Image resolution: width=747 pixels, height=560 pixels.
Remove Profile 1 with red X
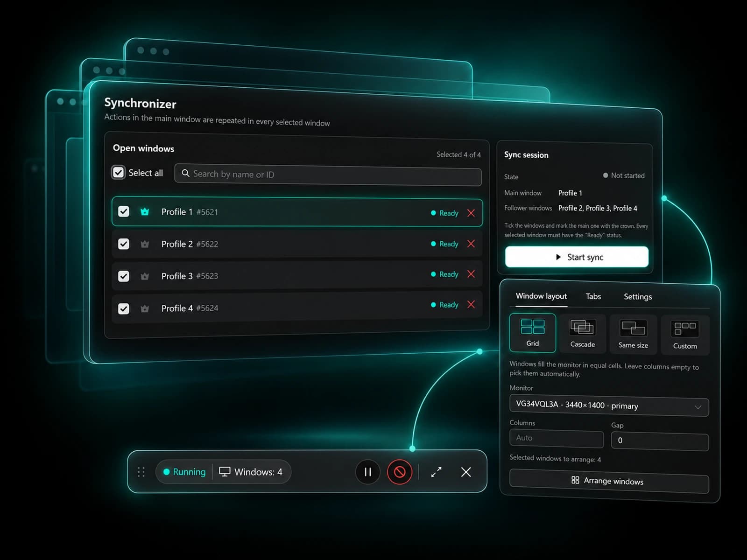[x=471, y=213]
